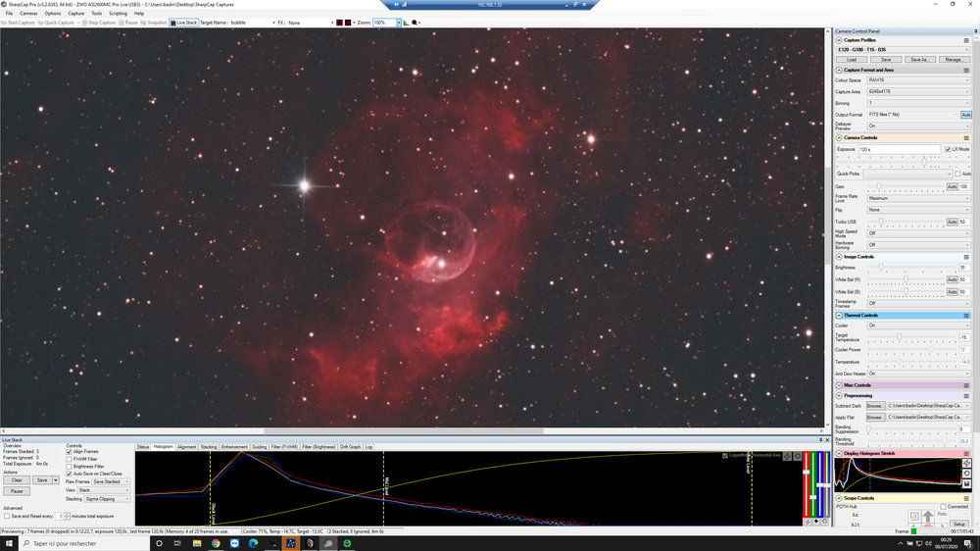Switch to the Enhancement tab
Image resolution: width=980 pixels, height=551 pixels.
coord(234,447)
